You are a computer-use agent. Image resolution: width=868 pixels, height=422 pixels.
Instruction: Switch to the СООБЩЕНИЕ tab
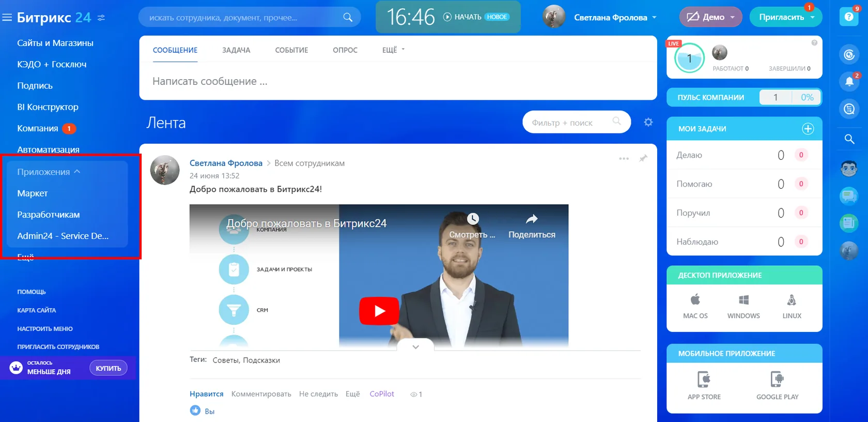(175, 50)
